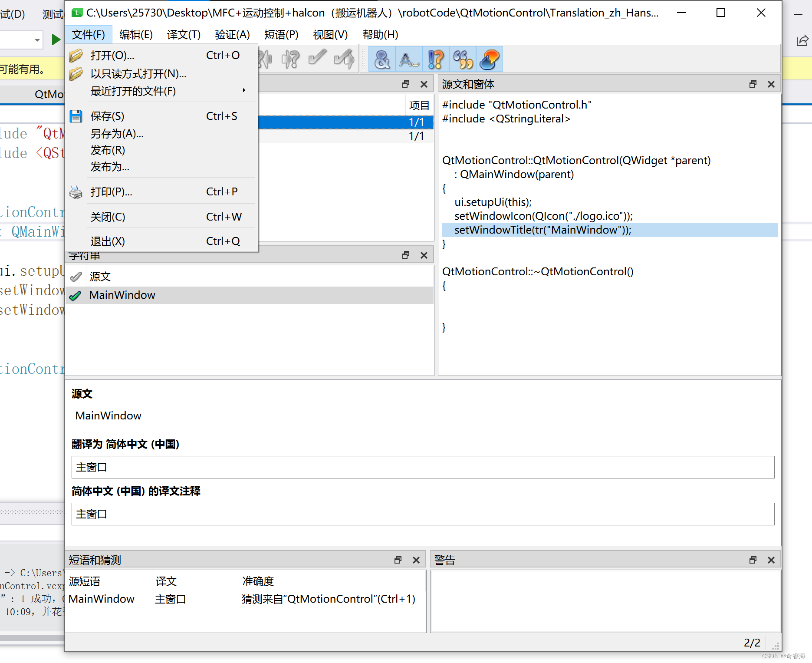
Task: Open the 文件(F) menu
Action: pos(89,35)
